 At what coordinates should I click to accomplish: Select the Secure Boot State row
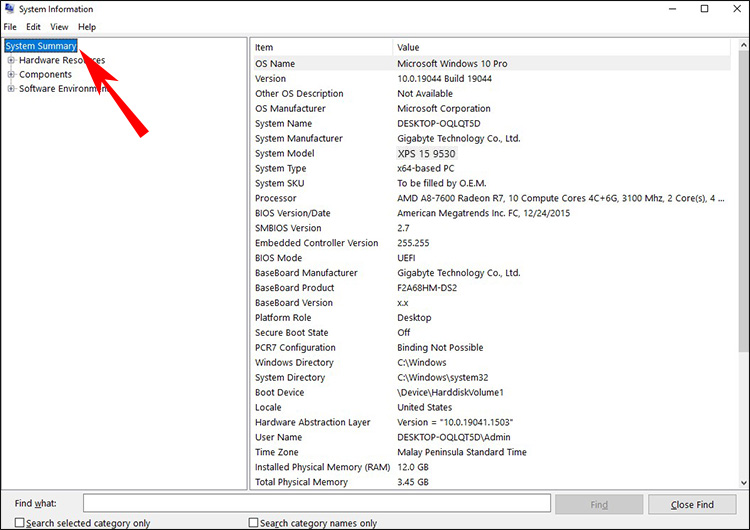click(x=491, y=332)
